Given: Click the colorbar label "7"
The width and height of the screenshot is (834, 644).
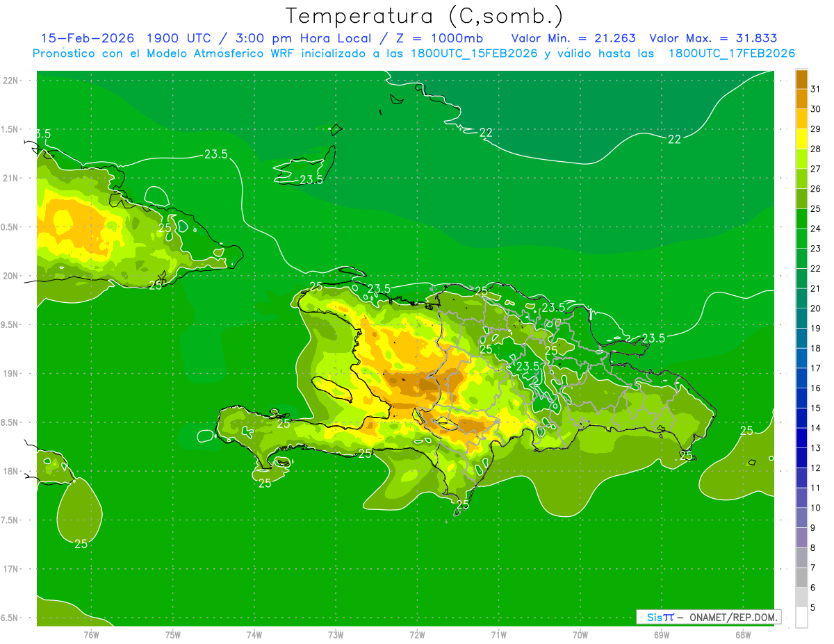Looking at the screenshot, I should 813,568.
